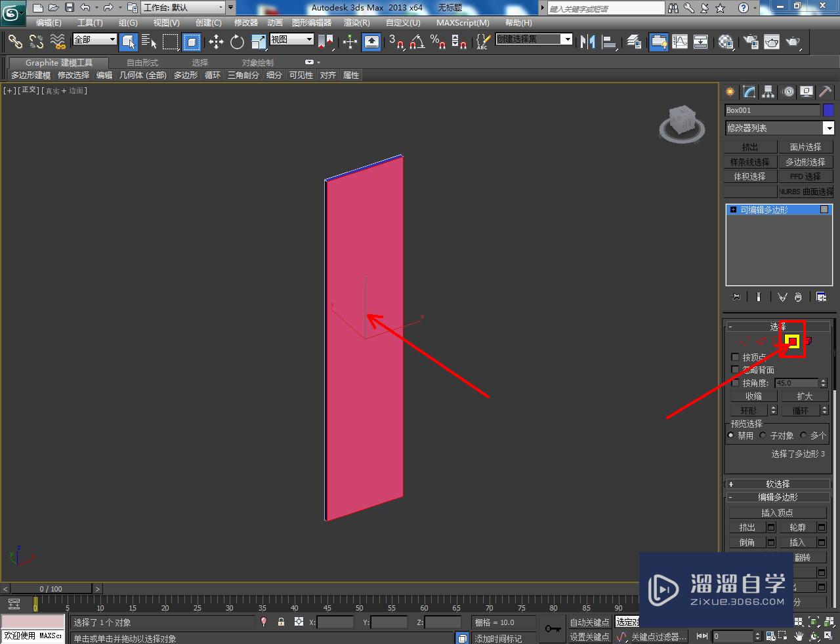The width and height of the screenshot is (840, 644).
Task: Enable the 按顶点 checkbox
Action: point(735,357)
